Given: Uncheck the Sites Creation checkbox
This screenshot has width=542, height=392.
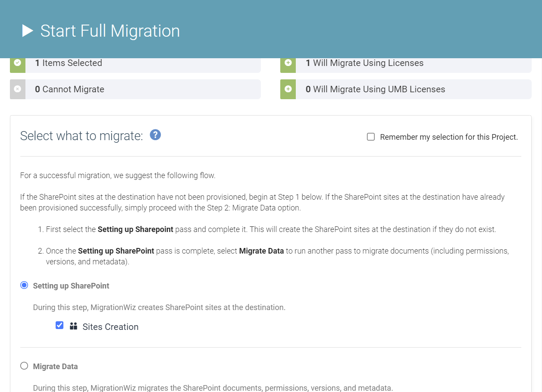Looking at the screenshot, I should pyautogui.click(x=60, y=325).
